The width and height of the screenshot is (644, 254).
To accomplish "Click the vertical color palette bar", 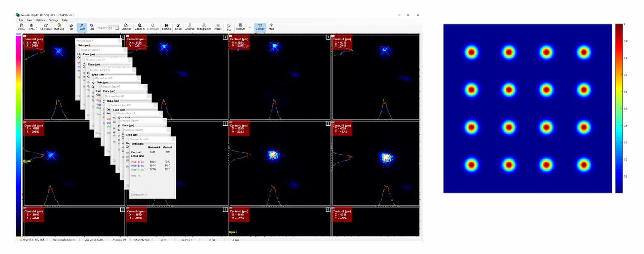I will pyautogui.click(x=18, y=136).
